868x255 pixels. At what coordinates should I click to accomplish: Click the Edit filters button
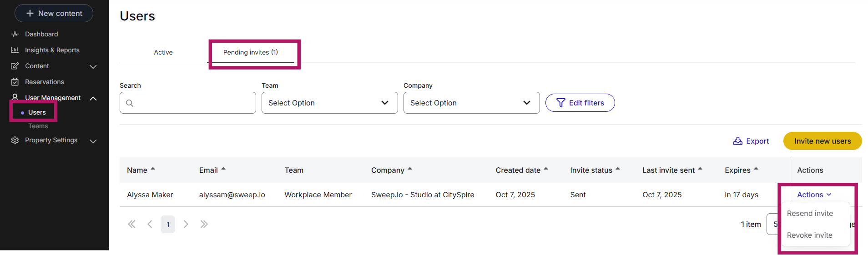point(580,103)
